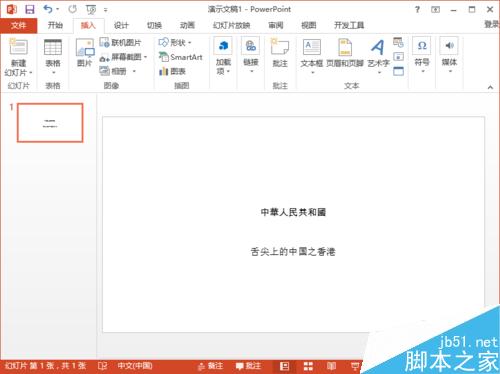Click Ribbon Display Options icon
This screenshot has height=374, width=500.
(435, 10)
